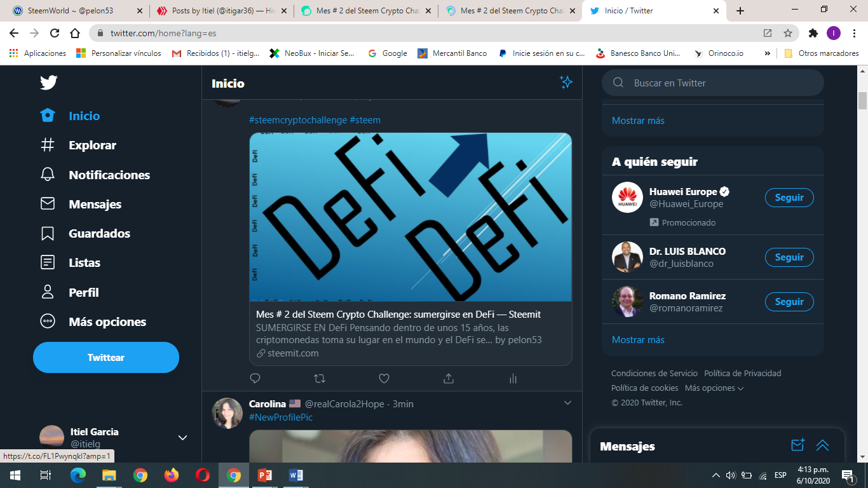Screen dimensions: 868x488
Task: Open Opera from the taskbar
Action: pyautogui.click(x=203, y=475)
